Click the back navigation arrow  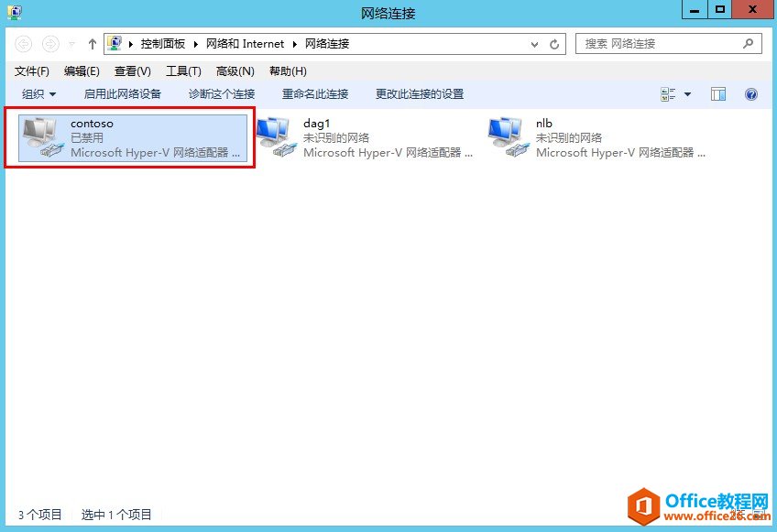[x=25, y=43]
